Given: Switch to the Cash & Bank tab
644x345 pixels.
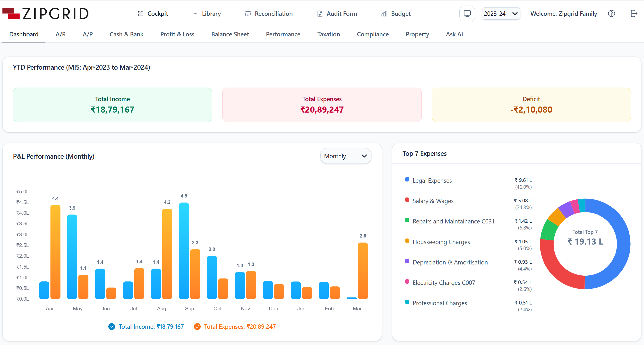Looking at the screenshot, I should [126, 34].
